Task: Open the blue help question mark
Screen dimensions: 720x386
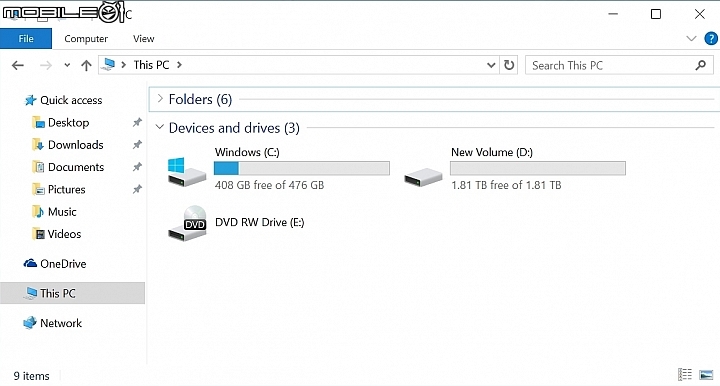Action: tap(711, 39)
